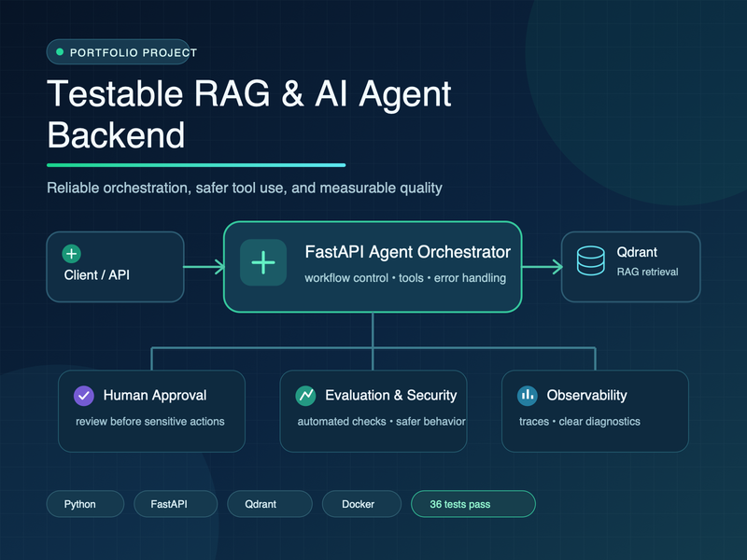Click the green dot in the Portfolio Project badge
The height and width of the screenshot is (560, 747).
click(60, 52)
